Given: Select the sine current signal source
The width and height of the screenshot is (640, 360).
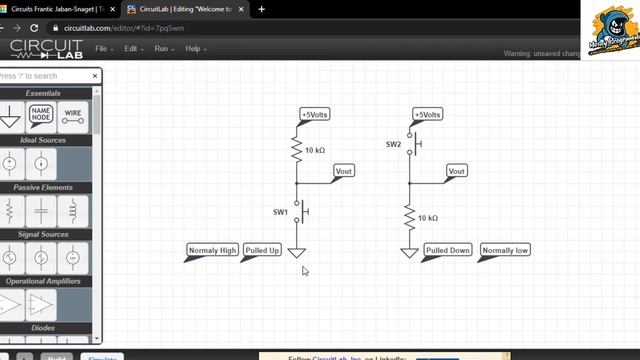Looking at the screenshot, I should point(41,258).
